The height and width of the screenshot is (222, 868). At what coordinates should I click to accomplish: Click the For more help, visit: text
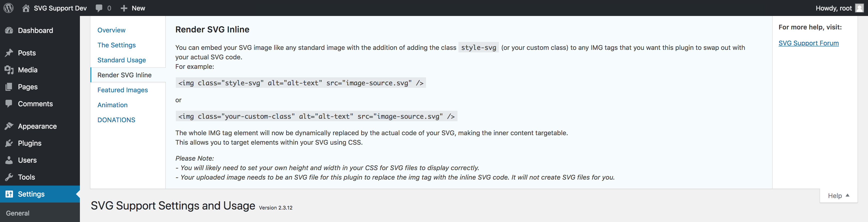tap(810, 27)
